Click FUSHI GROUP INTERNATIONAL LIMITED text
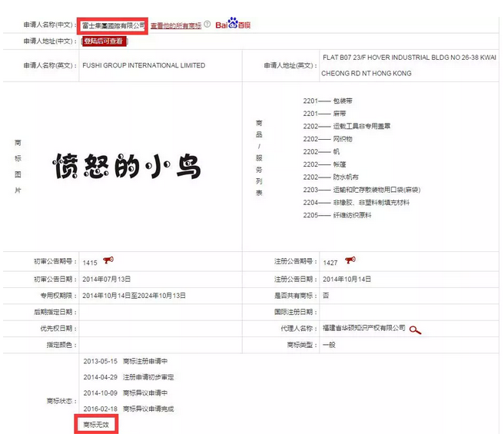Screen dimensions: 504x447 click(144, 66)
